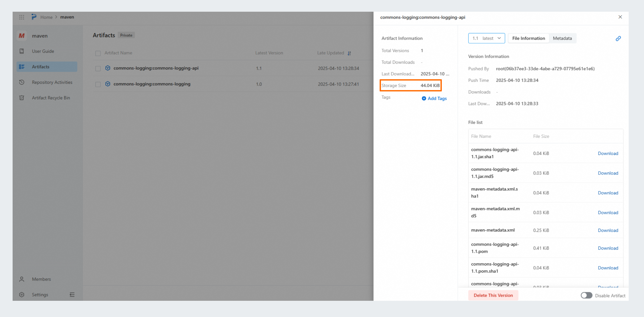This screenshot has width=644, height=317.
Task: Click the collapse sidebar icon beside Settings
Action: coord(72,295)
